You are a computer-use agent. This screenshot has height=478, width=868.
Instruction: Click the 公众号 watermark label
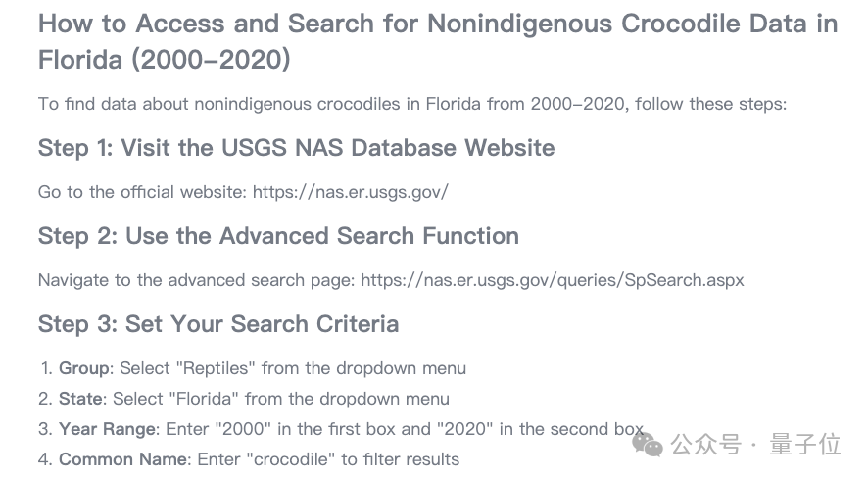(705, 445)
